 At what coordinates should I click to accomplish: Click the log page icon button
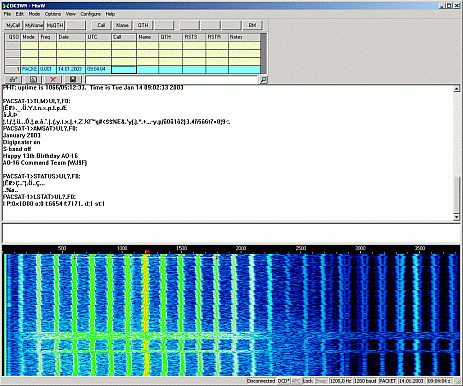[x=33, y=79]
